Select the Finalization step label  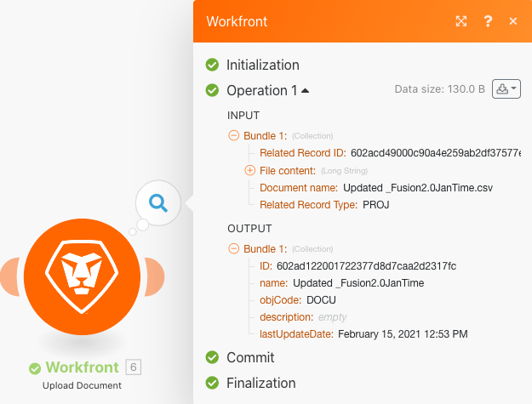261,383
